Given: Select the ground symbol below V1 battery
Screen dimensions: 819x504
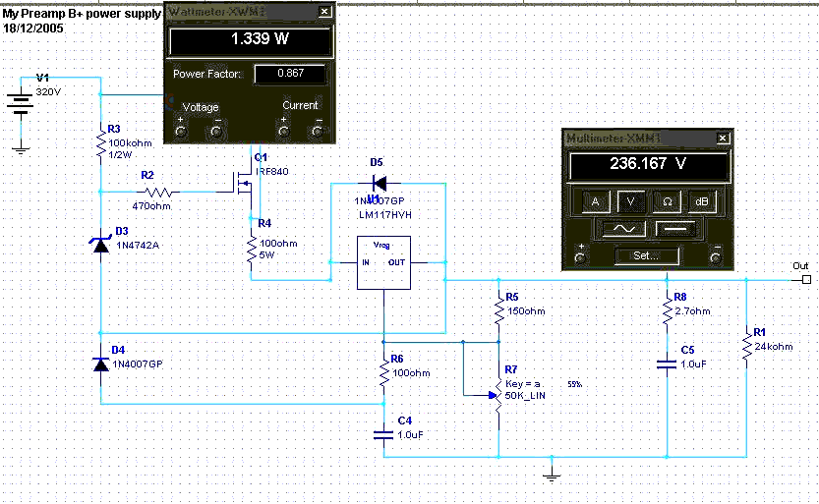Looking at the screenshot, I should point(21,150).
